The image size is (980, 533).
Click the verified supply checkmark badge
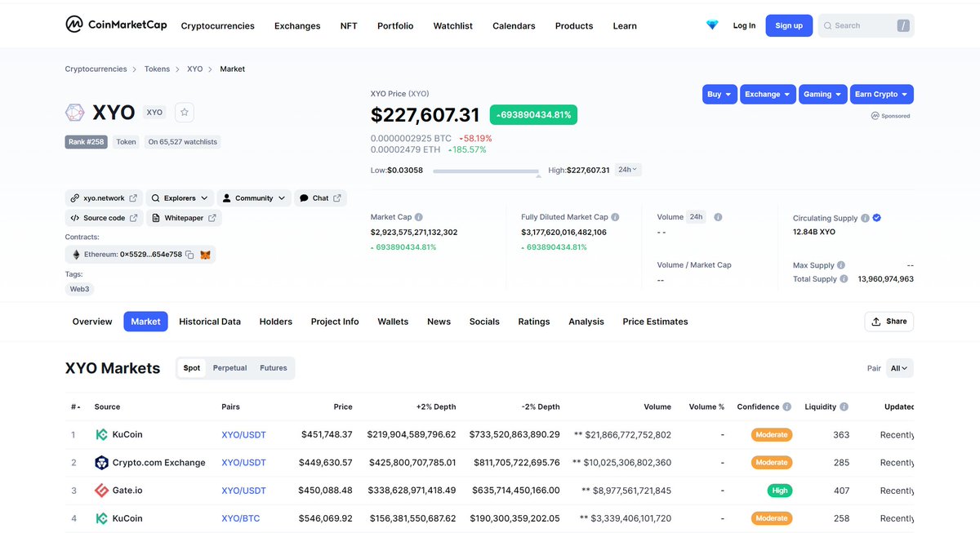click(x=876, y=218)
